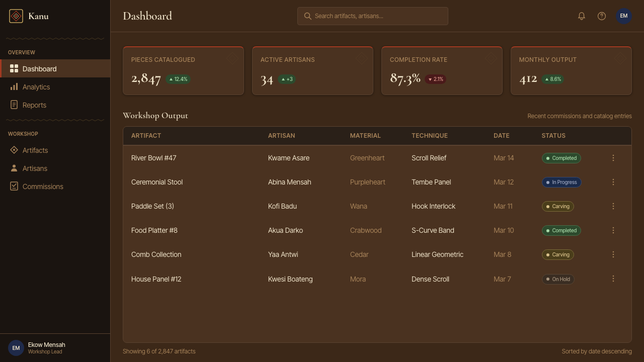
Task: Click the Artifacts diamond icon
Action: coord(14,150)
